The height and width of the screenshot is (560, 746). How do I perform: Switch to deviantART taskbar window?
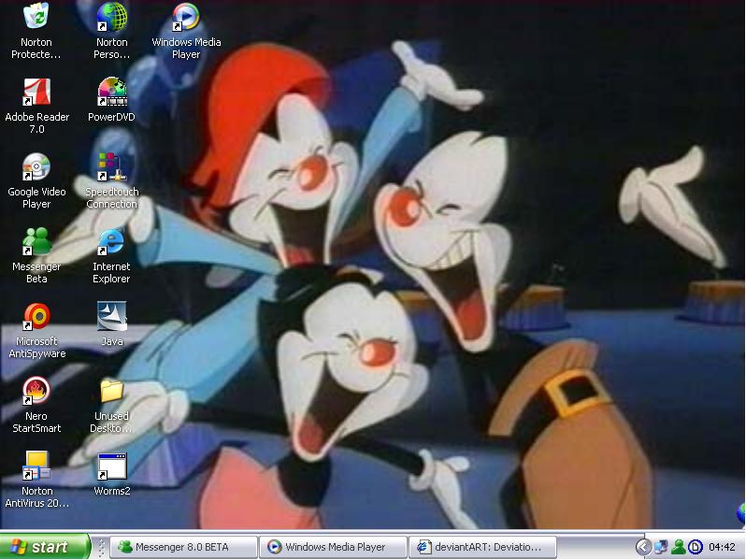[482, 547]
